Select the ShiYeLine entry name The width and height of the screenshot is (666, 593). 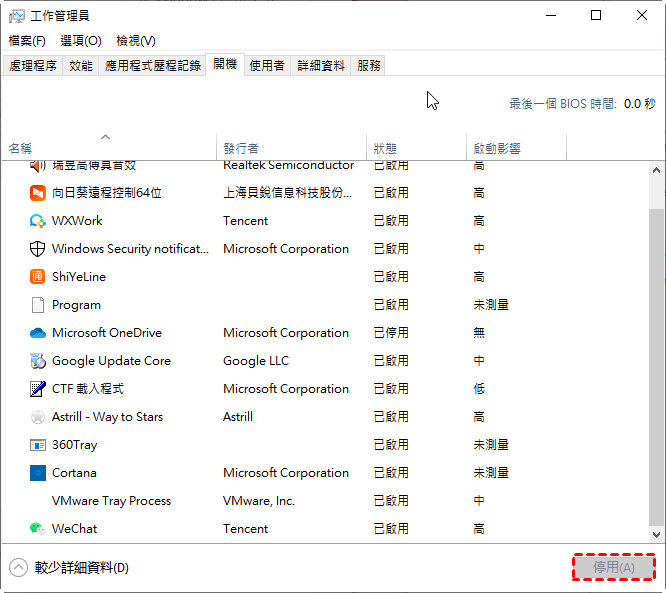[79, 277]
